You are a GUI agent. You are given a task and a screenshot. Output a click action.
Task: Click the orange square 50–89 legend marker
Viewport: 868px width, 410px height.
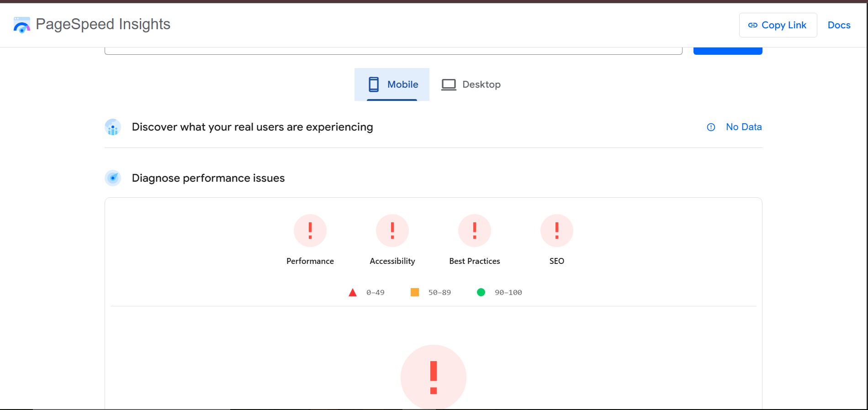415,292
